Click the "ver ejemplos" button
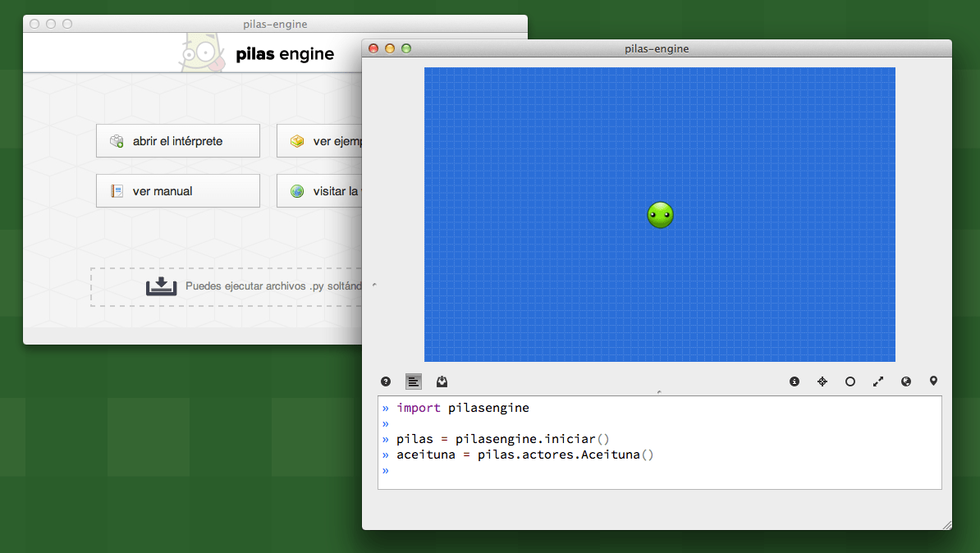 [x=320, y=141]
